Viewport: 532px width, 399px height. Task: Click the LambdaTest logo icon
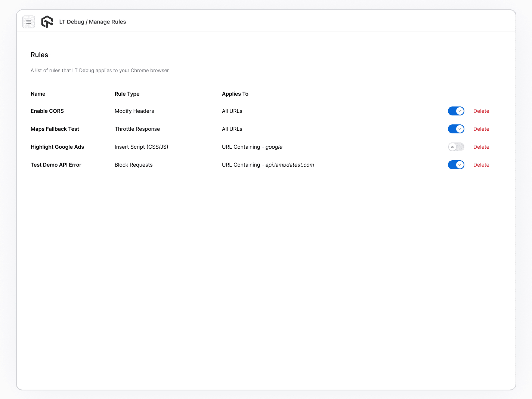(x=47, y=22)
